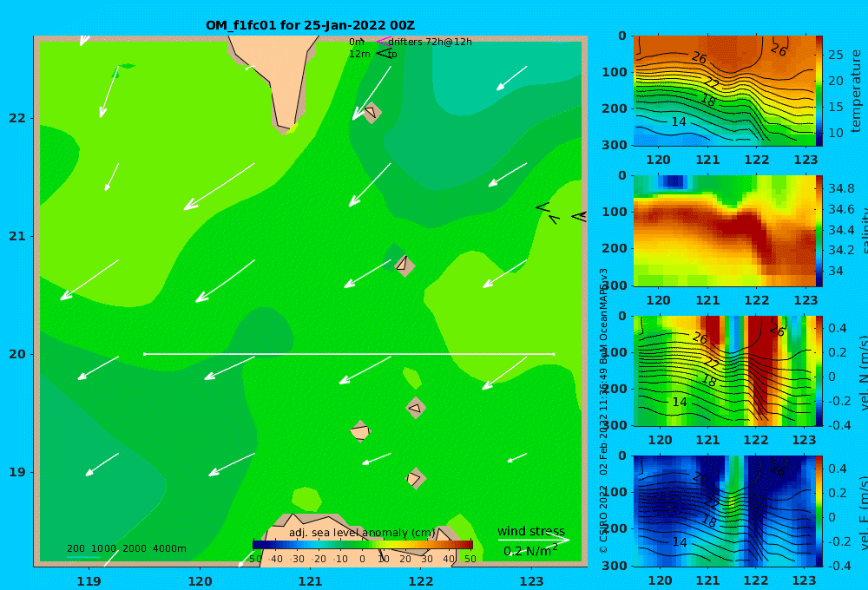Click the '200 1000 2000 4000m' bathymetry legend
The image size is (868, 590).
click(126, 548)
